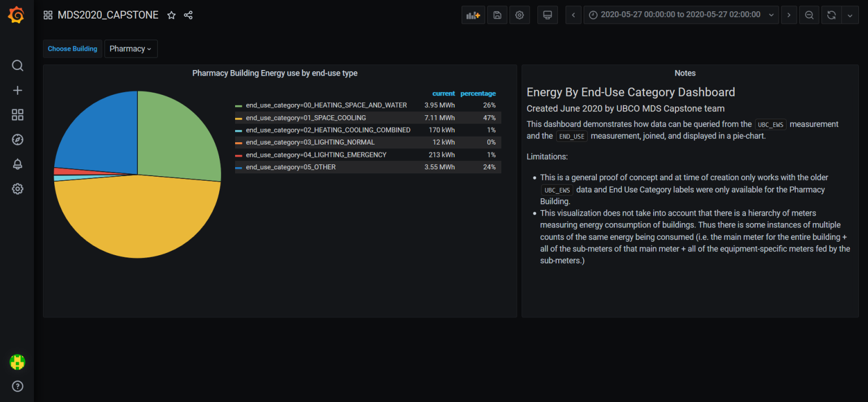Open Alerting bell in sidebar
This screenshot has height=402, width=868.
pyautogui.click(x=18, y=164)
